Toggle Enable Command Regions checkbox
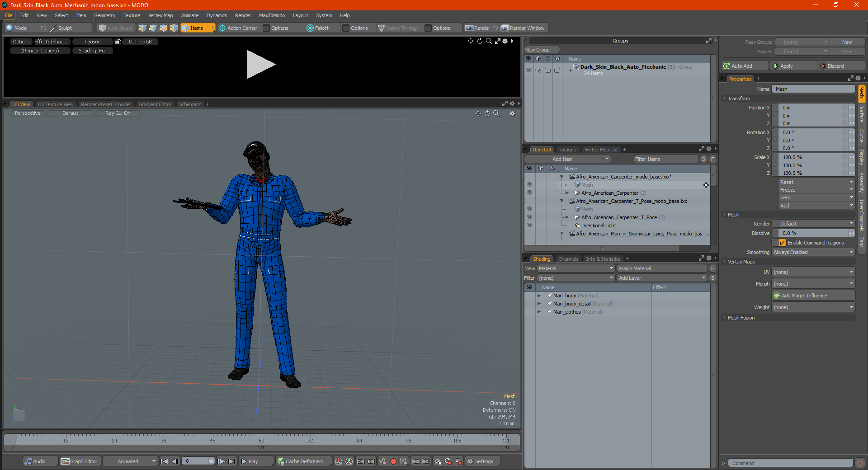 click(x=782, y=243)
